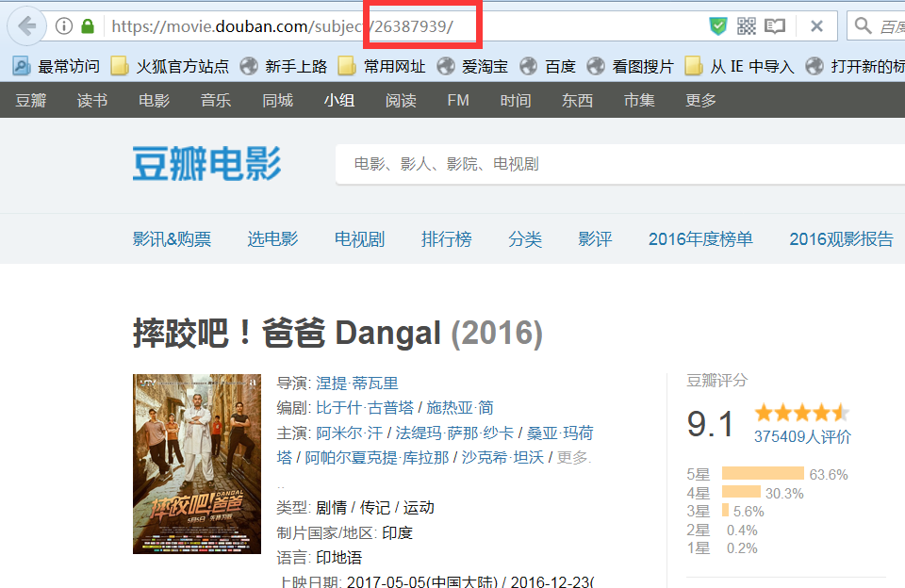The height and width of the screenshot is (588, 905).
Task: Open 2016年度榜单 link
Action: (x=700, y=239)
